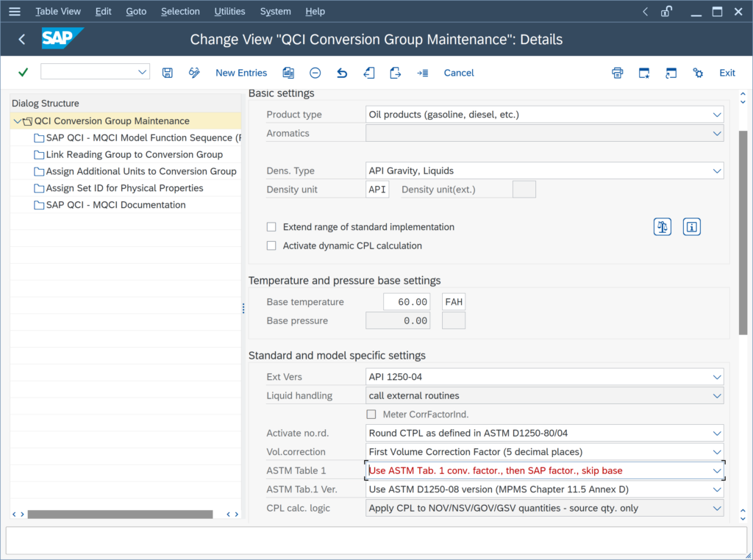Click the vertical scrollbar of details pane
753x560 pixels.
pyautogui.click(x=743, y=232)
